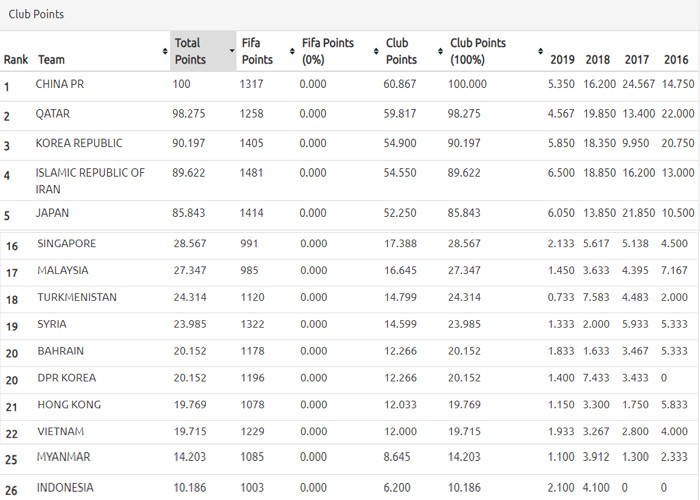Click the 2017 column header
700x500 pixels.
coord(636,60)
